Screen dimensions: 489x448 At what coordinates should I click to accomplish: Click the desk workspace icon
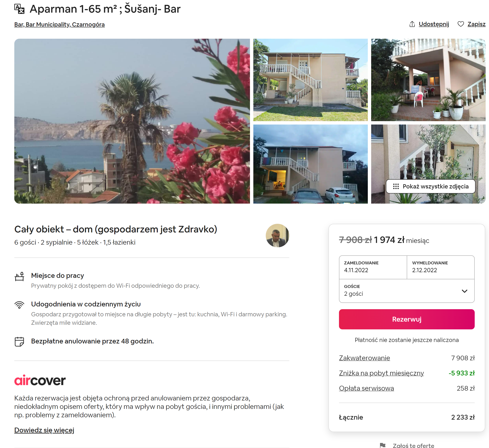coord(19,277)
